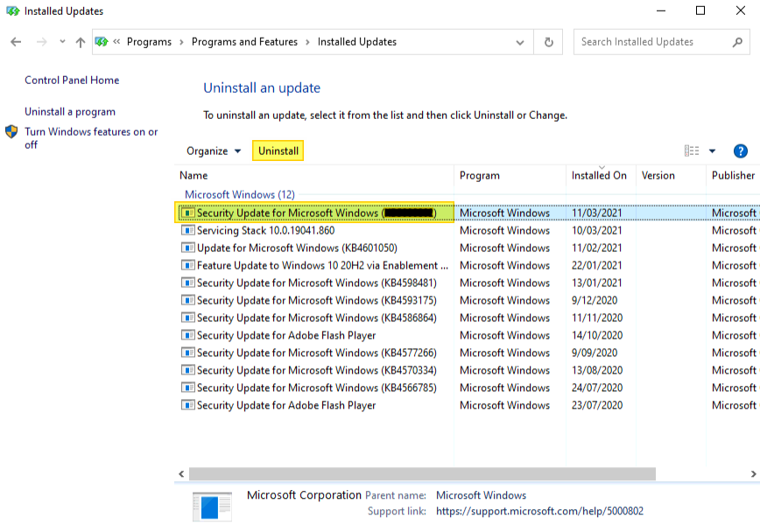This screenshot has width=760, height=532.
Task: Click the Windows features shield icon
Action: 11,132
